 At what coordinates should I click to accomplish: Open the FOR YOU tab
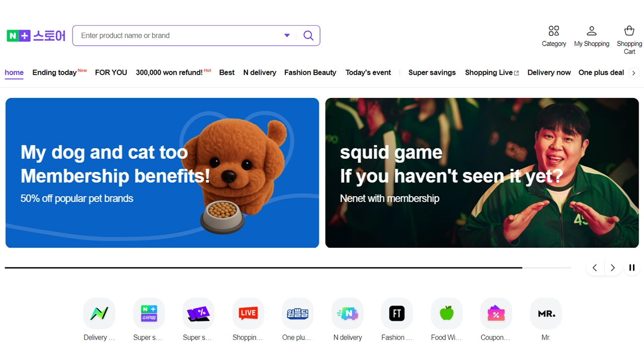click(111, 72)
